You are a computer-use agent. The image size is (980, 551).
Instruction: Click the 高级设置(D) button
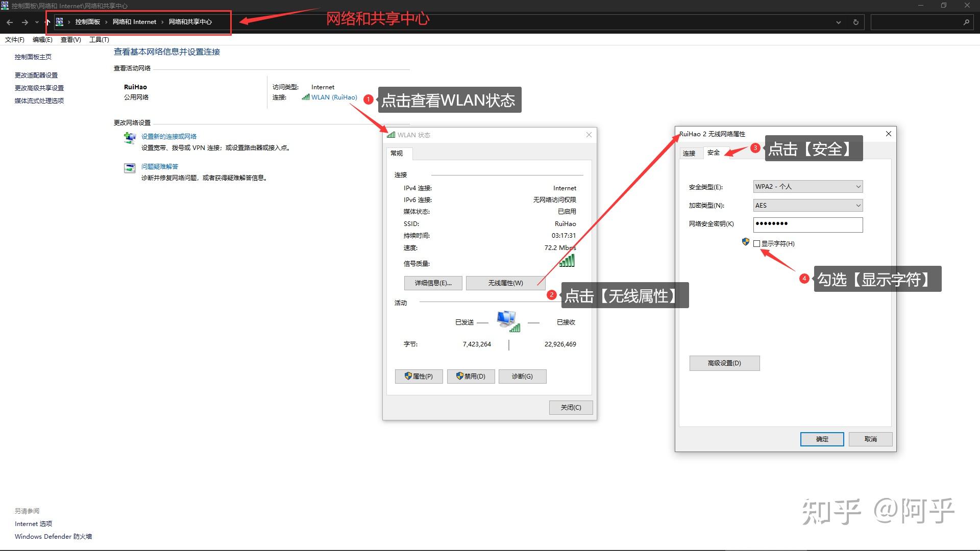(x=724, y=363)
